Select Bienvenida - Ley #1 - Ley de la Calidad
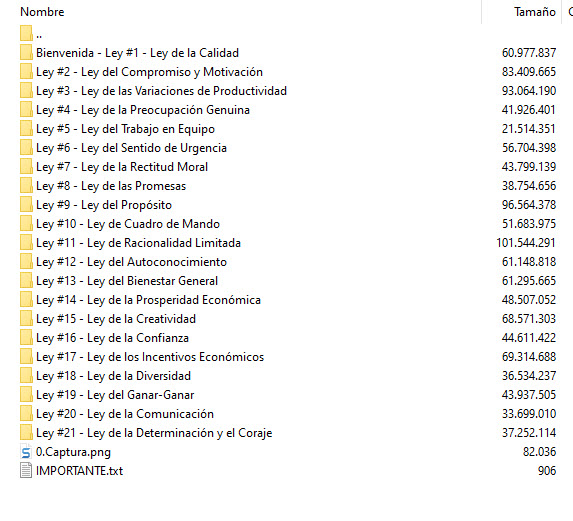Screen dimensions: 573x521 coord(137,53)
